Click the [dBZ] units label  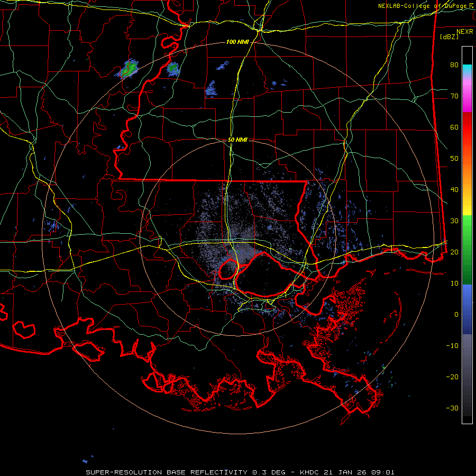click(449, 37)
